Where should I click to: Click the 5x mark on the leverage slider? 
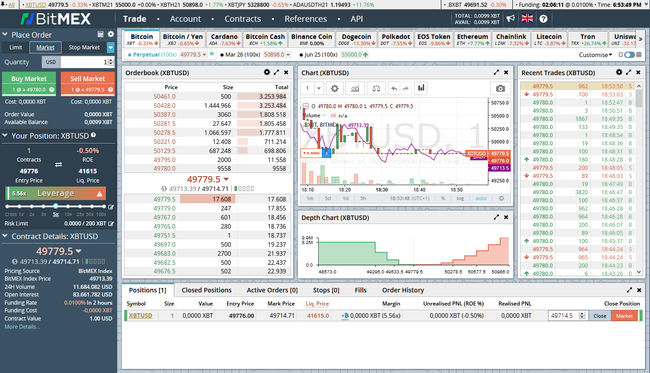pos(56,206)
